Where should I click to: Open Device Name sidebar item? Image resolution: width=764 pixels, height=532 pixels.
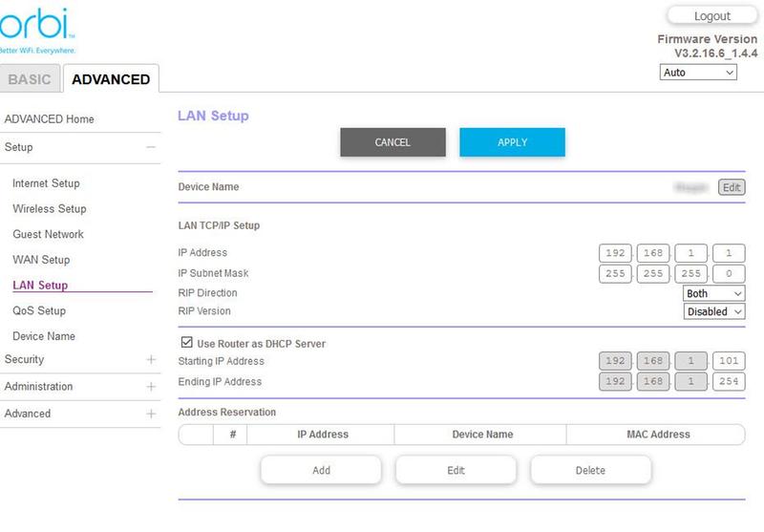44,336
